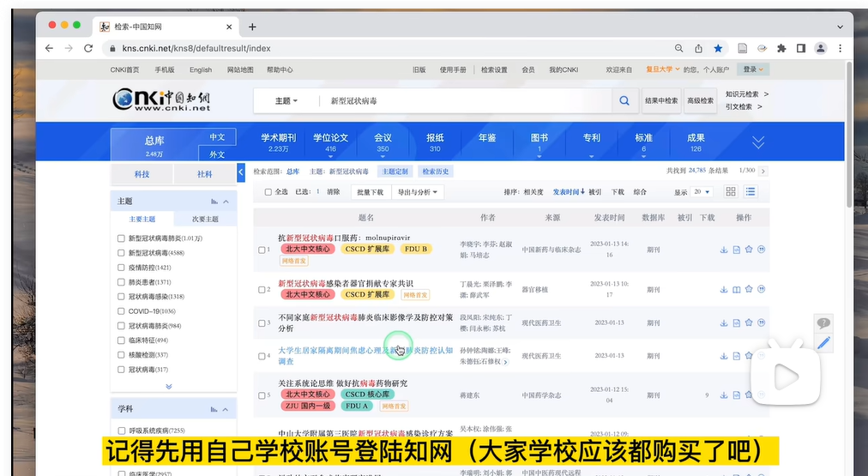Click the search magnifier button on CNKI
Screen dimensions: 868x476
[x=624, y=100]
